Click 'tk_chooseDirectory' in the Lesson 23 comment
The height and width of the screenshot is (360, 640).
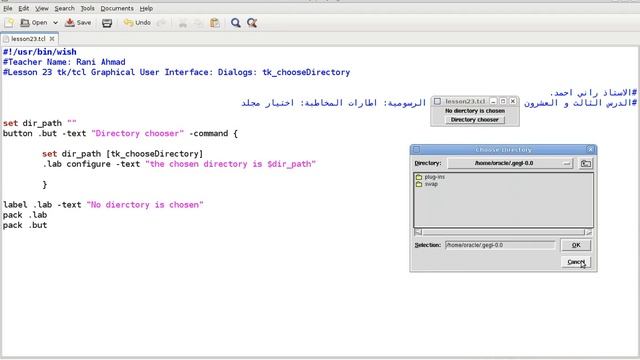click(x=306, y=72)
